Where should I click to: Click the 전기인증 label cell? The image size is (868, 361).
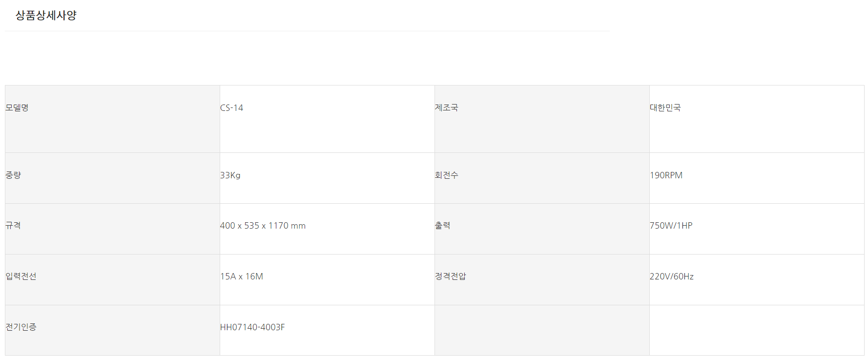[21, 327]
